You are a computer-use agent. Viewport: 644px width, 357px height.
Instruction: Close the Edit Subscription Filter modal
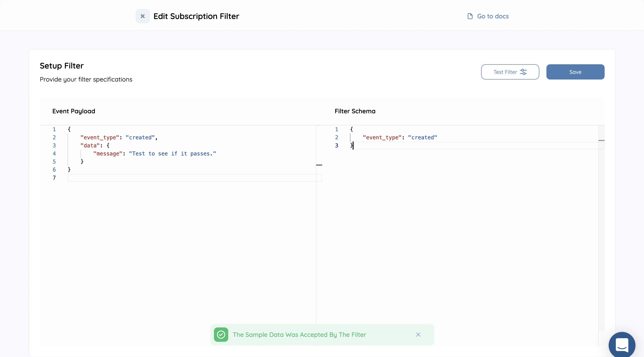[143, 16]
